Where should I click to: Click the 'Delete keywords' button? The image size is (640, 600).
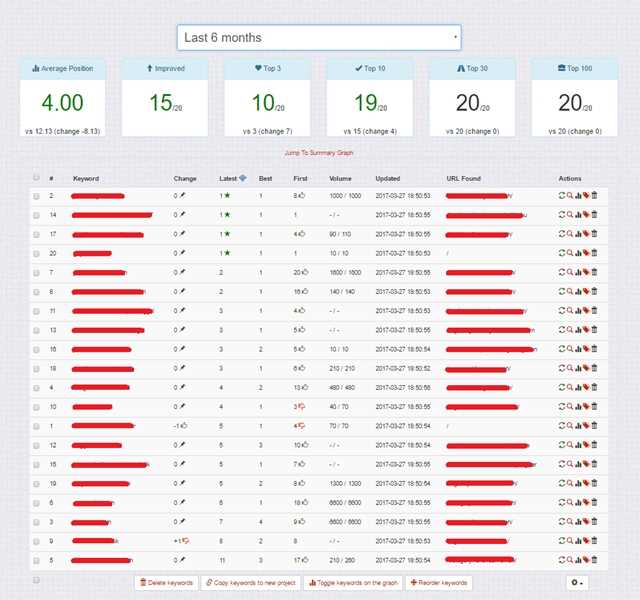165,582
